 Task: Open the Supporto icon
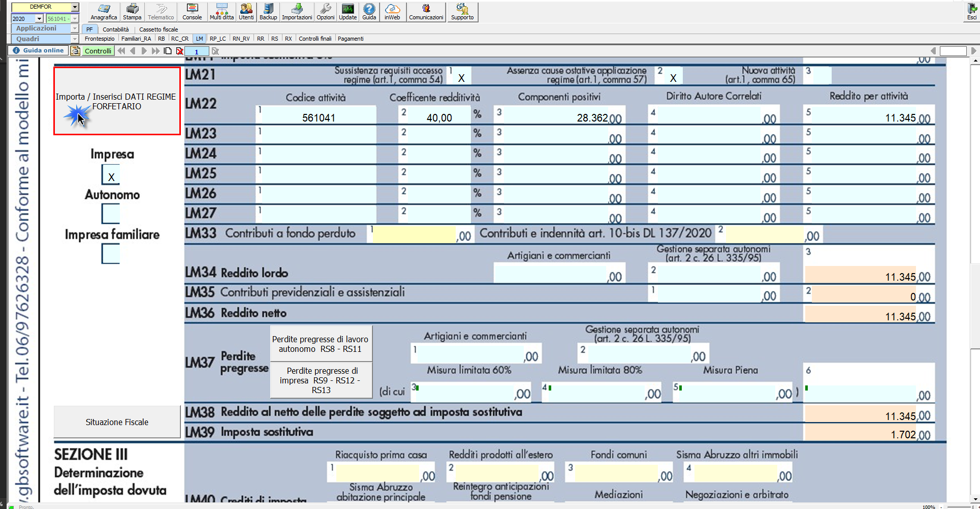[x=462, y=12]
